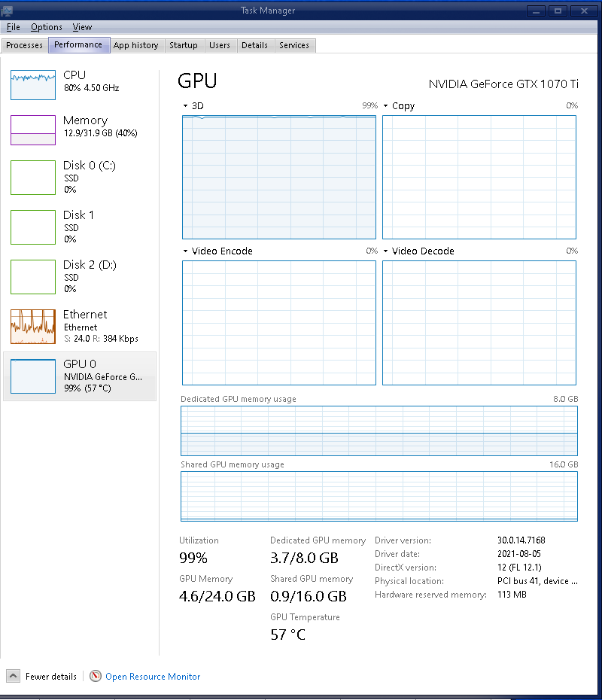Click the Ethernet activity graph thumbnail
602x700 pixels.
33,327
